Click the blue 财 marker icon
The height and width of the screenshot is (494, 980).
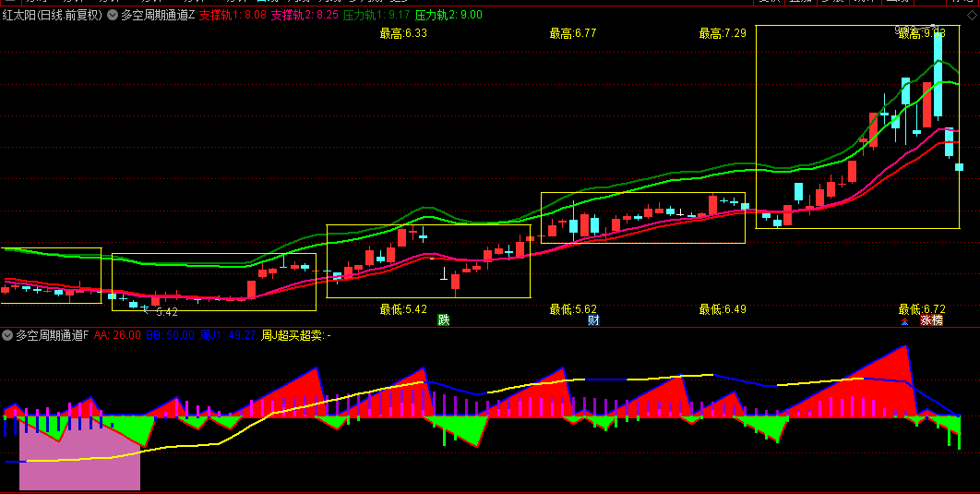[593, 320]
